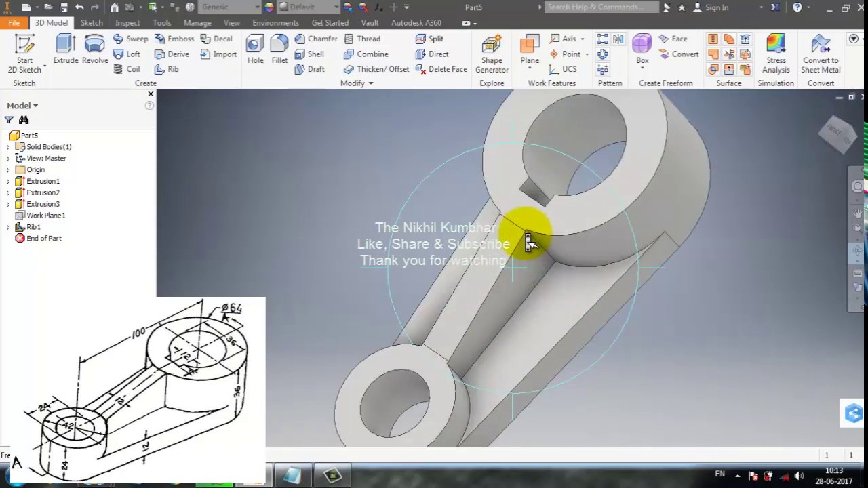
Task: Add a work Point
Action: (568, 54)
